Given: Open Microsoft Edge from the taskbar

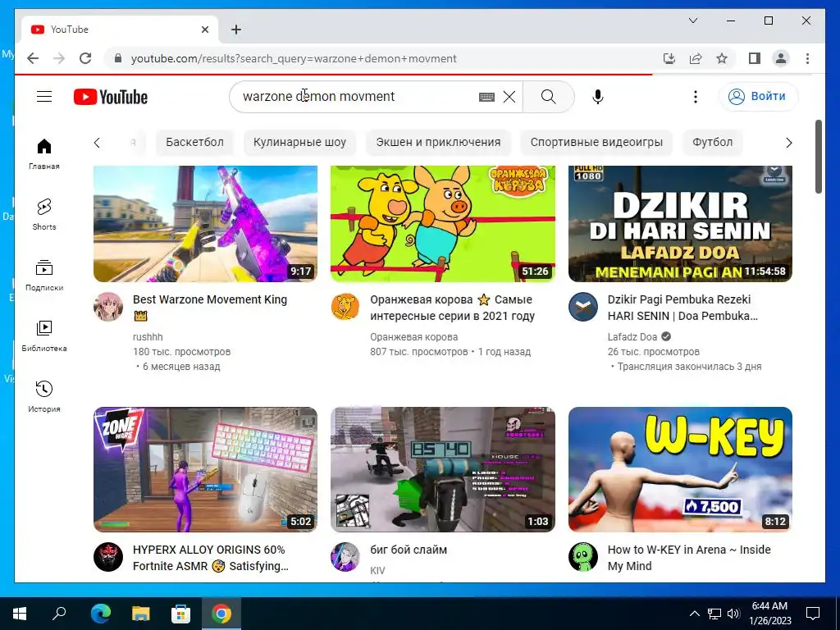Looking at the screenshot, I should pos(100,614).
